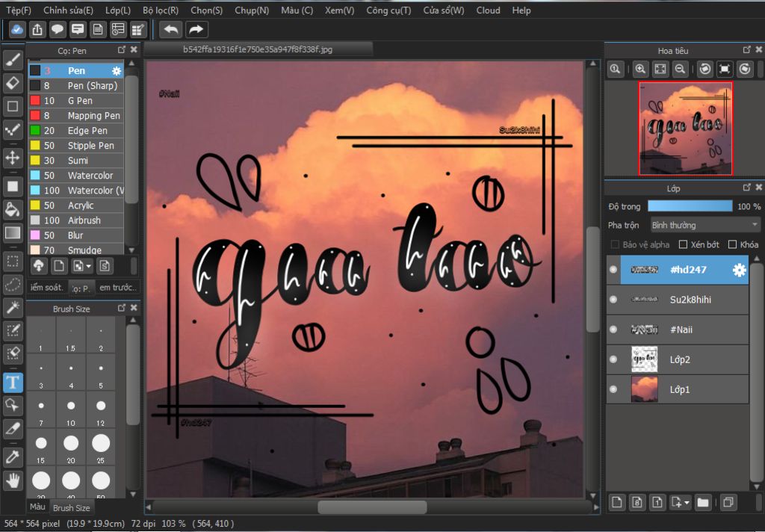Click the cloud save icon in toolbar
Viewport: 765px width, 532px height.
pyautogui.click(x=17, y=30)
